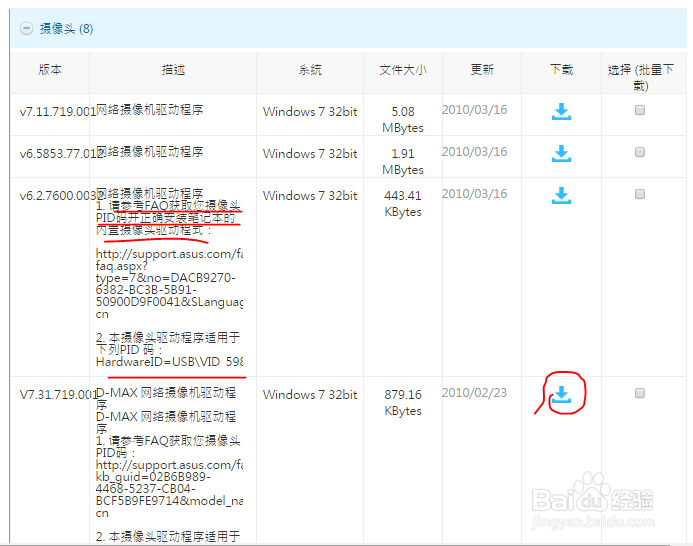Collapse the 摄像头 (8) section
Viewport: 693px width, 546px height.
pos(27,29)
